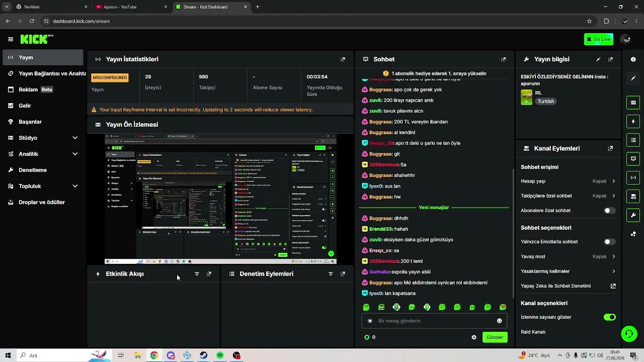Enable Yalnızca Emotlarla sohbet switch

click(609, 242)
